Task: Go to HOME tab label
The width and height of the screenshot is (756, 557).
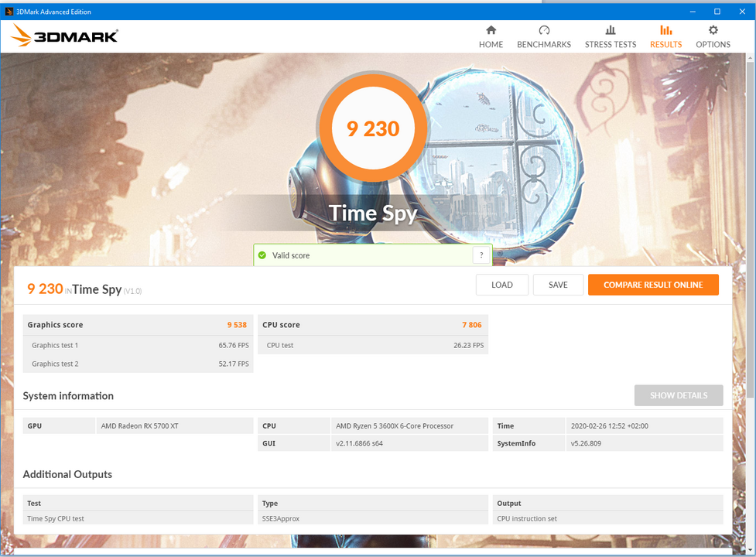Action: 491,44
